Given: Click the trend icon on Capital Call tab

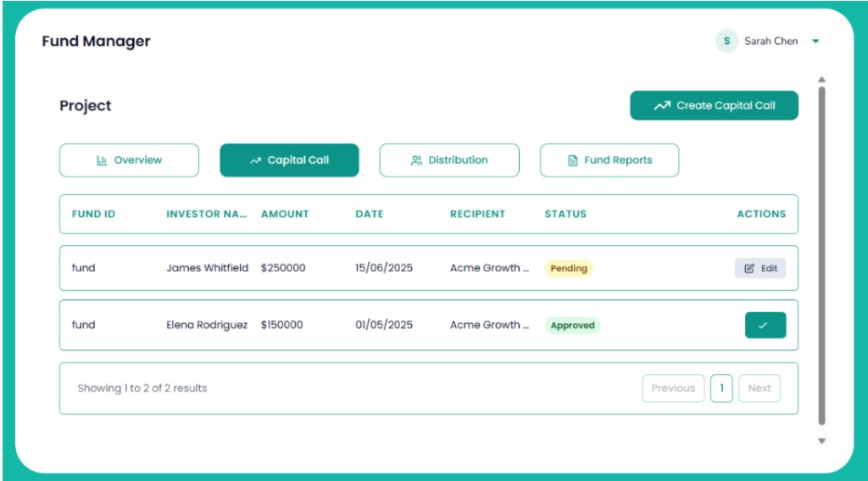Looking at the screenshot, I should click(255, 160).
